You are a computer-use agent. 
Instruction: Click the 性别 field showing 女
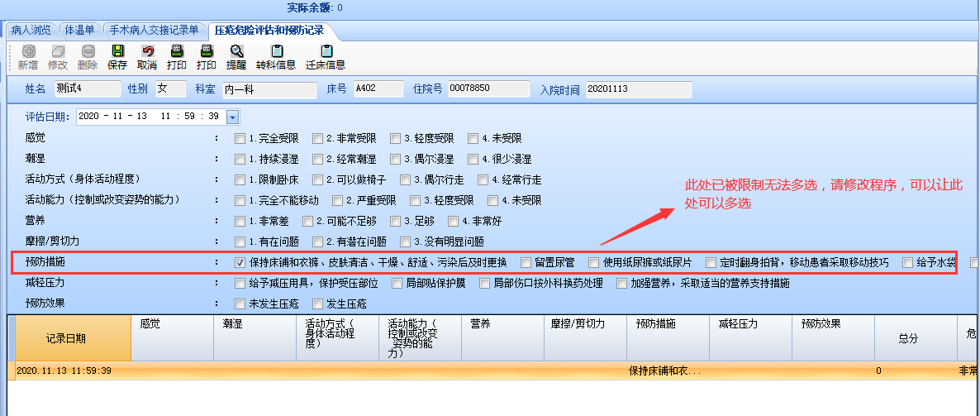click(x=170, y=88)
